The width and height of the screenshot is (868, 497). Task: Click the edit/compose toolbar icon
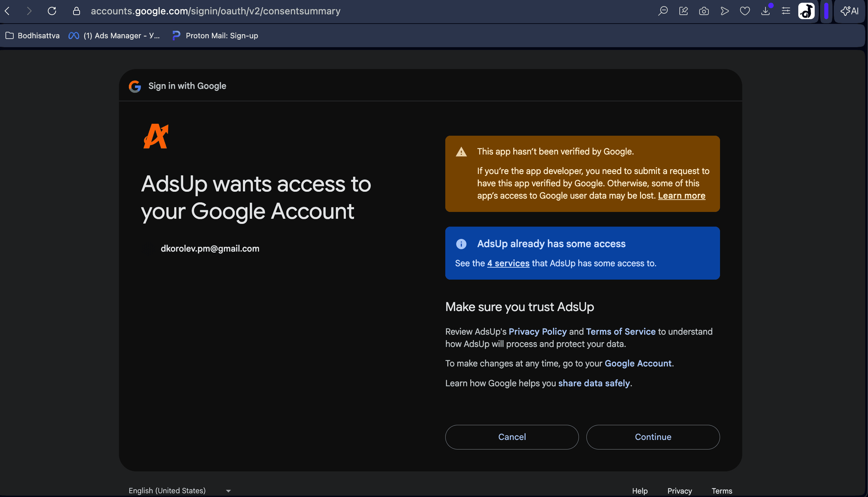(683, 11)
